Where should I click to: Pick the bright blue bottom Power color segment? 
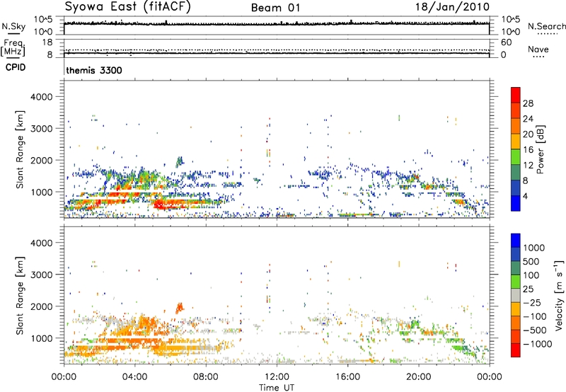516,203
